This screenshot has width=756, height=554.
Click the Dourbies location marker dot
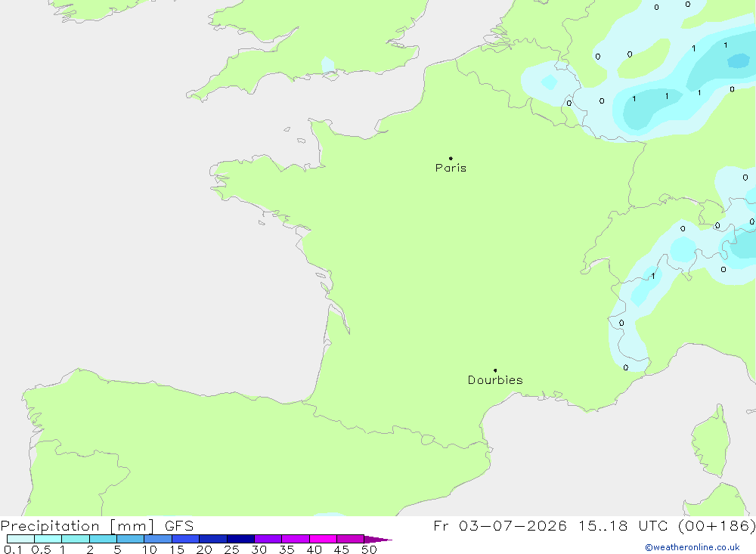pos(495,370)
